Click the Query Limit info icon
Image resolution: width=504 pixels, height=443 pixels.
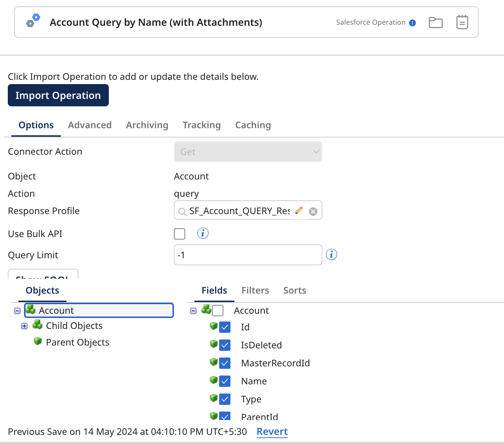331,254
